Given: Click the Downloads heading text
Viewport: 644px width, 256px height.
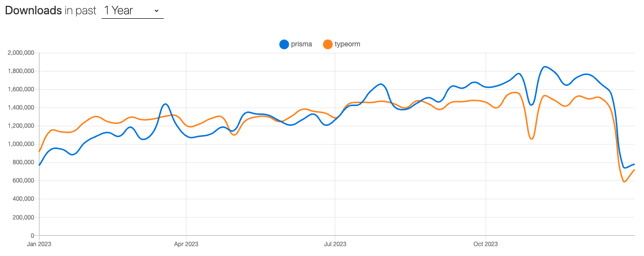Looking at the screenshot, I should (x=33, y=10).
